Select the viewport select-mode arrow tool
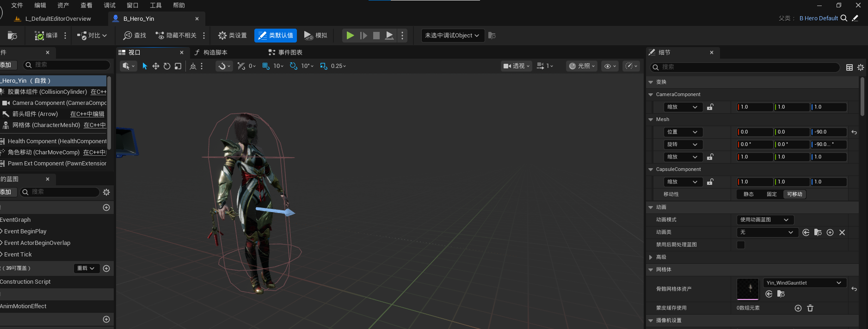868x329 pixels. 145,66
